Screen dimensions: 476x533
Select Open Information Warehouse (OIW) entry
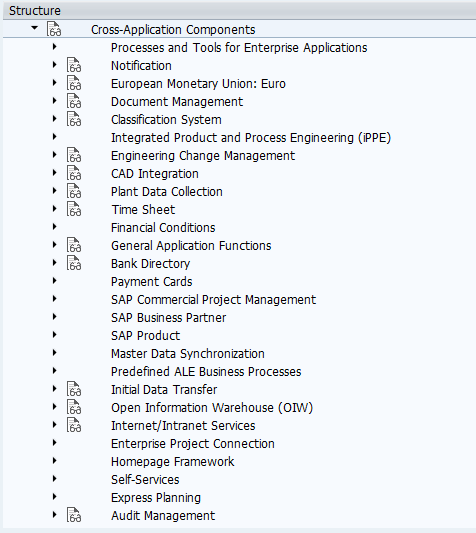pyautogui.click(x=212, y=408)
